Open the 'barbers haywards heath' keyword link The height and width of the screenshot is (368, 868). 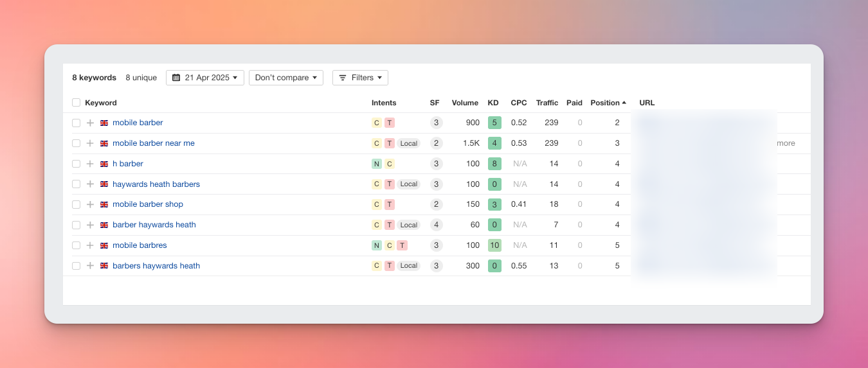click(156, 266)
